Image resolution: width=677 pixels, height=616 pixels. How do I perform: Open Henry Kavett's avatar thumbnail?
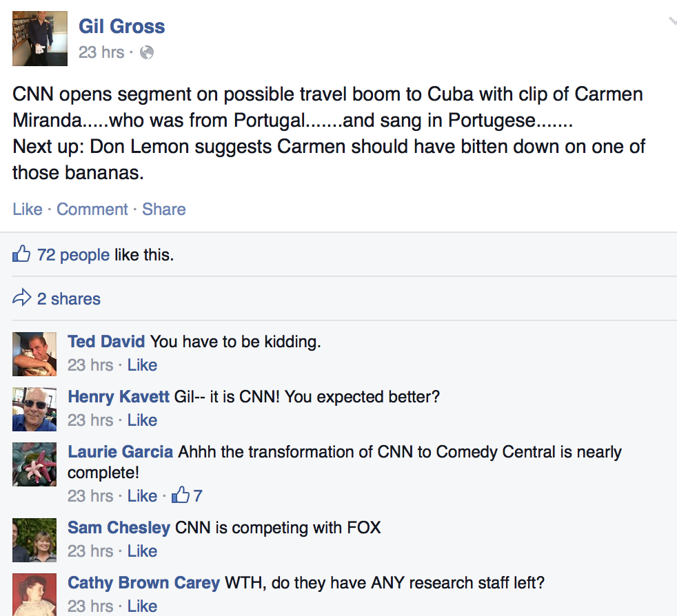click(x=34, y=409)
